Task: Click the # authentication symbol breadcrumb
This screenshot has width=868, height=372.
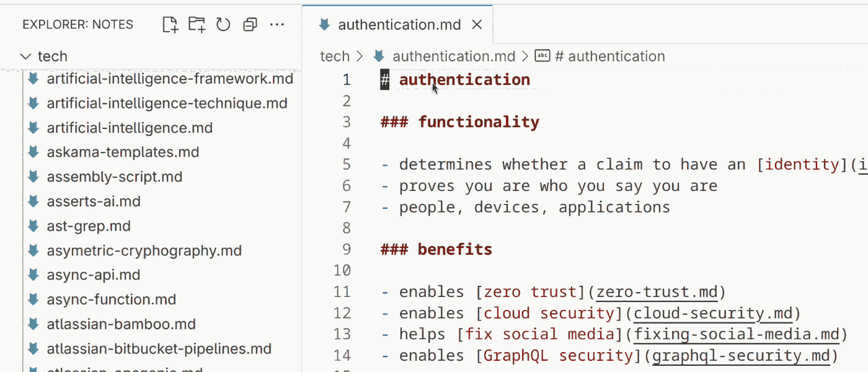Action: pyautogui.click(x=609, y=56)
